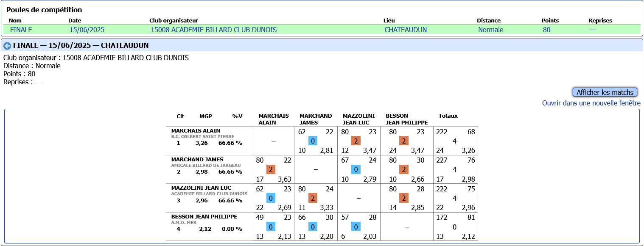Click orange 2 badge in Mazzolini vs Marchand cell
This screenshot has width=644, height=246.
pos(313,198)
